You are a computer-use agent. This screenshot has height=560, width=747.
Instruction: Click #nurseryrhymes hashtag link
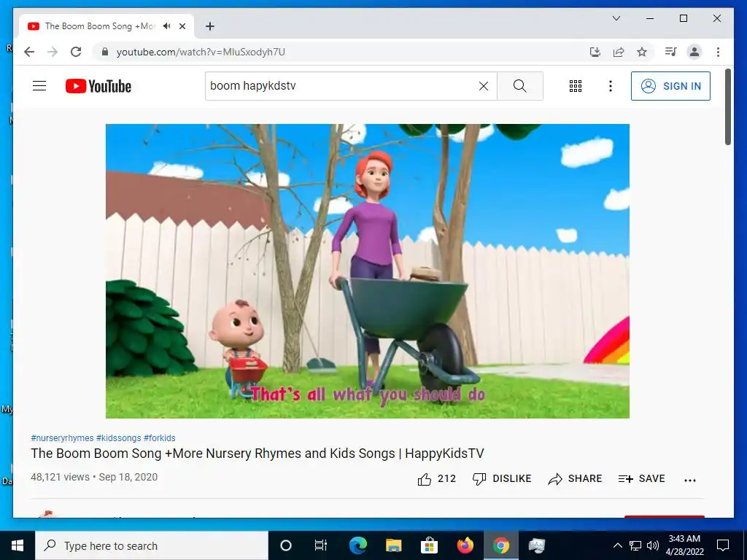pos(62,438)
